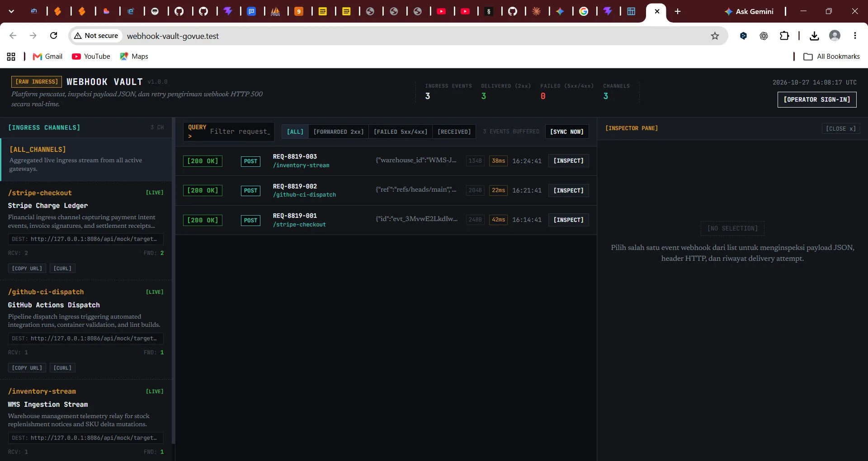Click the browser forward arrow
This screenshot has height=461, width=868.
tap(33, 36)
